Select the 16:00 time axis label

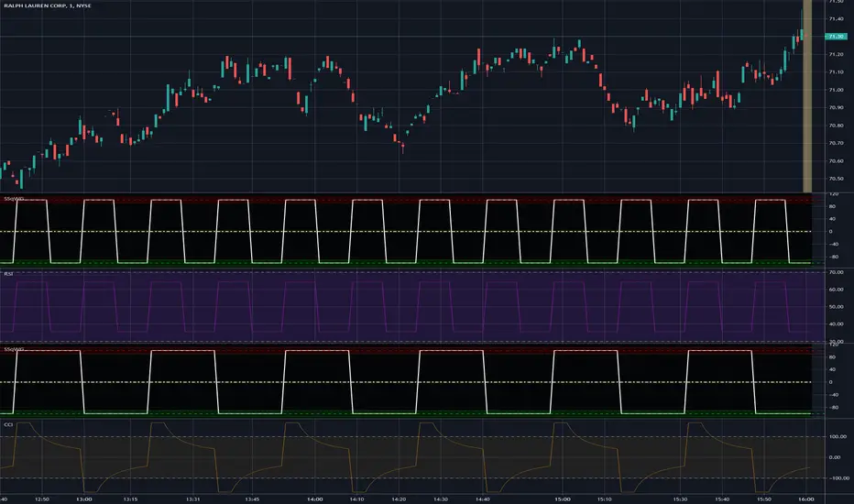tap(804, 498)
